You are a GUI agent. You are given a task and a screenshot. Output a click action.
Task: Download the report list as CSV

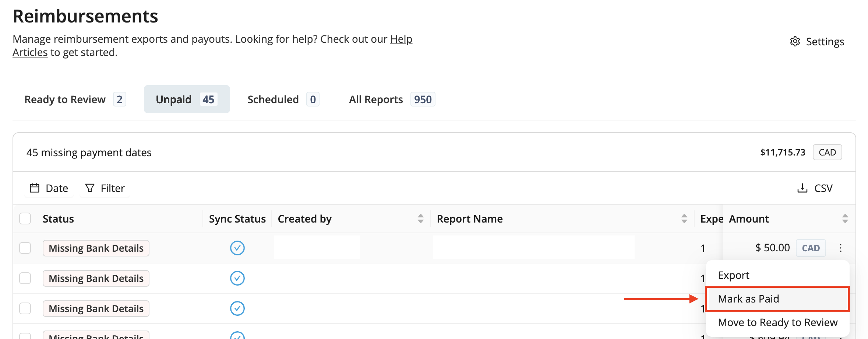pyautogui.click(x=815, y=188)
